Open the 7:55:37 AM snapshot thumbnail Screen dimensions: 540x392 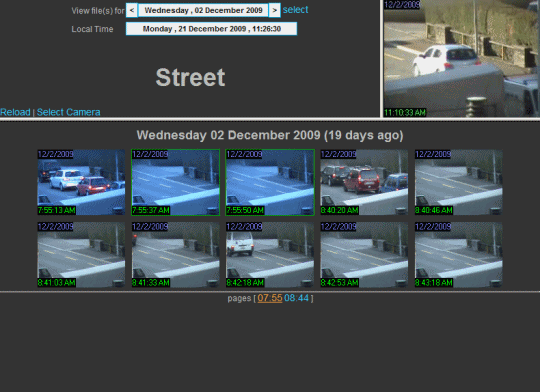click(176, 182)
